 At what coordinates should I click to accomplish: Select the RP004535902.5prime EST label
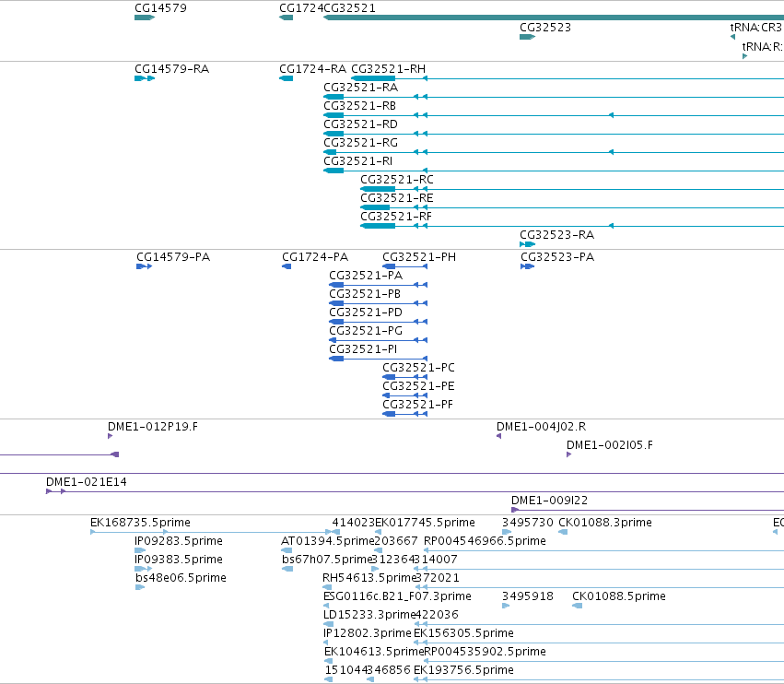point(485,652)
